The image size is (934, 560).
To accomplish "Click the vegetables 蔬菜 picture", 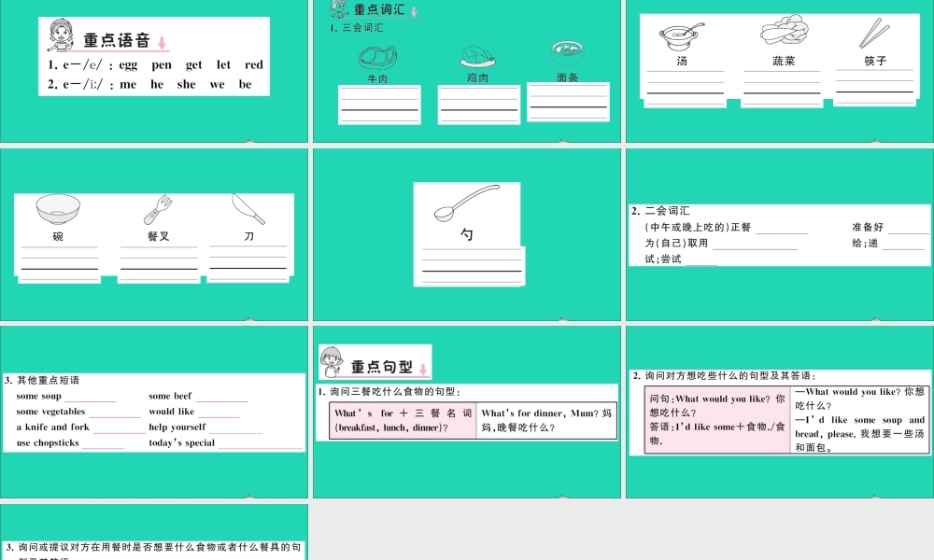I will [x=784, y=32].
